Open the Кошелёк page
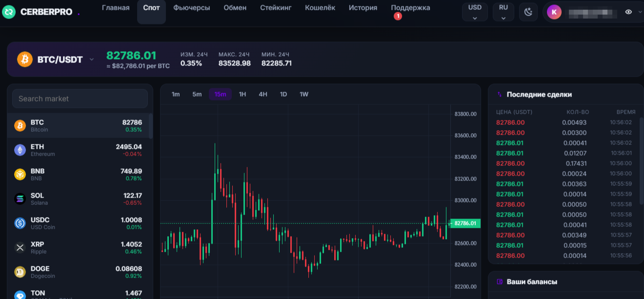The height and width of the screenshot is (299, 644). pyautogui.click(x=320, y=8)
